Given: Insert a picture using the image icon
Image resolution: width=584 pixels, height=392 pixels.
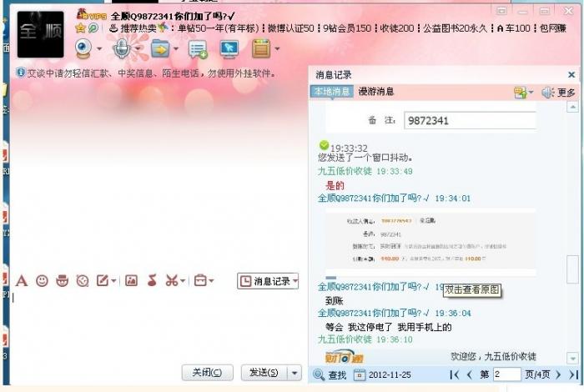Looking at the screenshot, I should tap(131, 281).
